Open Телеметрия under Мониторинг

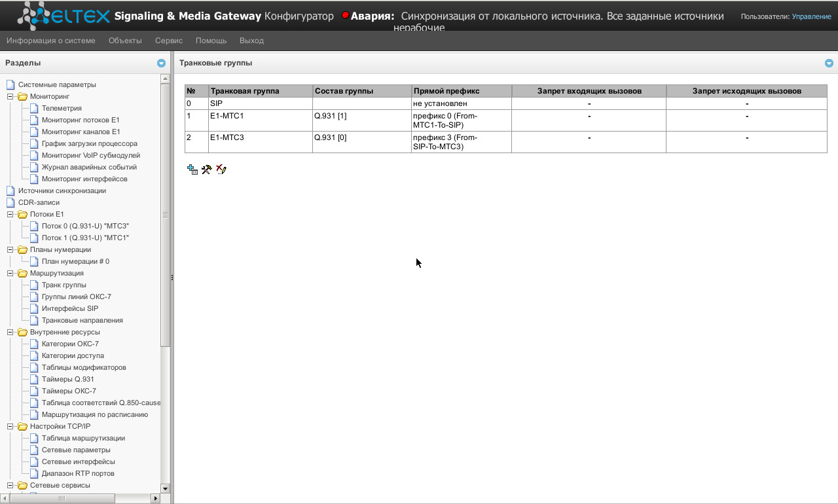pyautogui.click(x=62, y=108)
